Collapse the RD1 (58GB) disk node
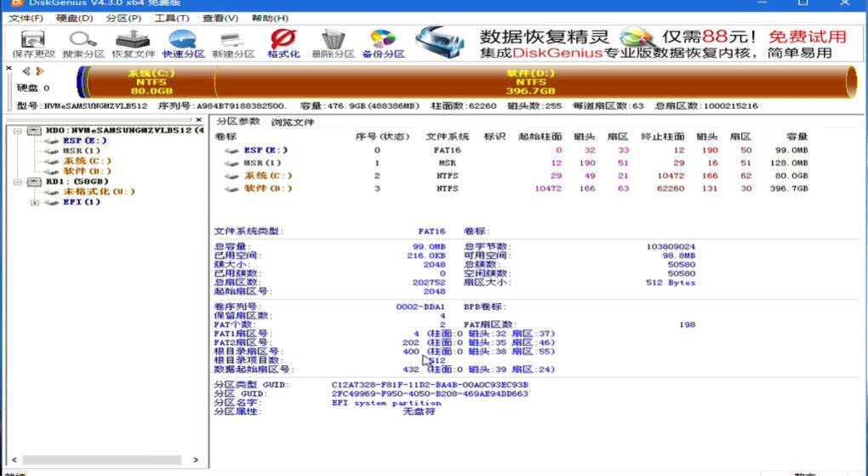Screen dimensions: 868x476 18,181
